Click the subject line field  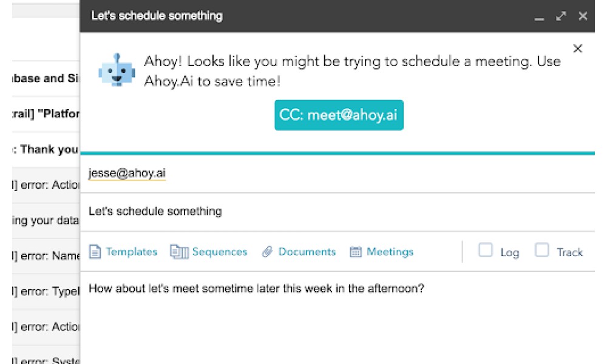(337, 212)
